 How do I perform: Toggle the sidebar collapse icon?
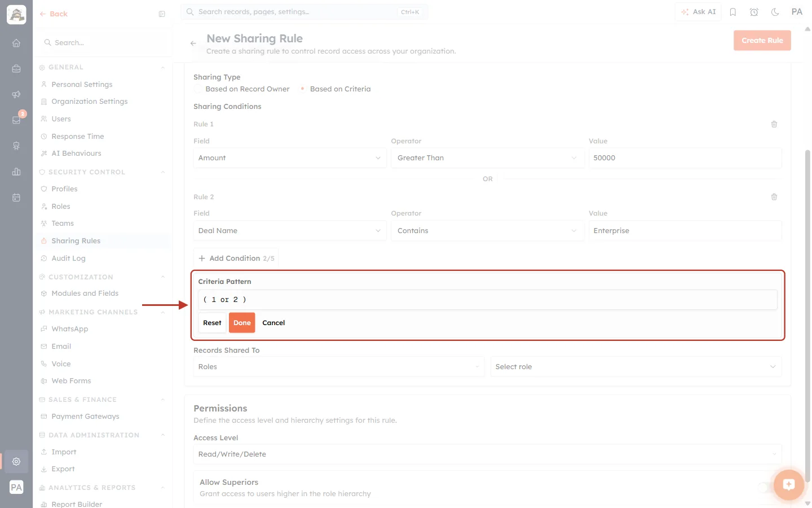(x=162, y=14)
